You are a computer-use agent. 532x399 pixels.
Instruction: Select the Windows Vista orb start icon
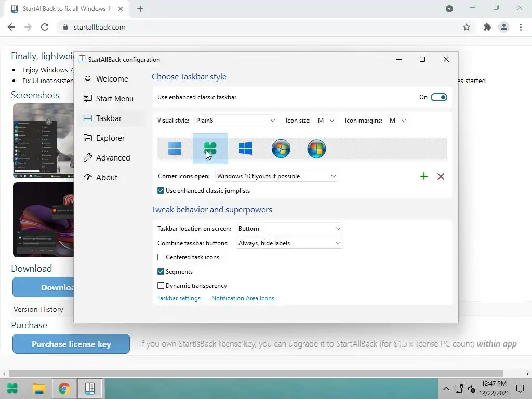pos(316,149)
